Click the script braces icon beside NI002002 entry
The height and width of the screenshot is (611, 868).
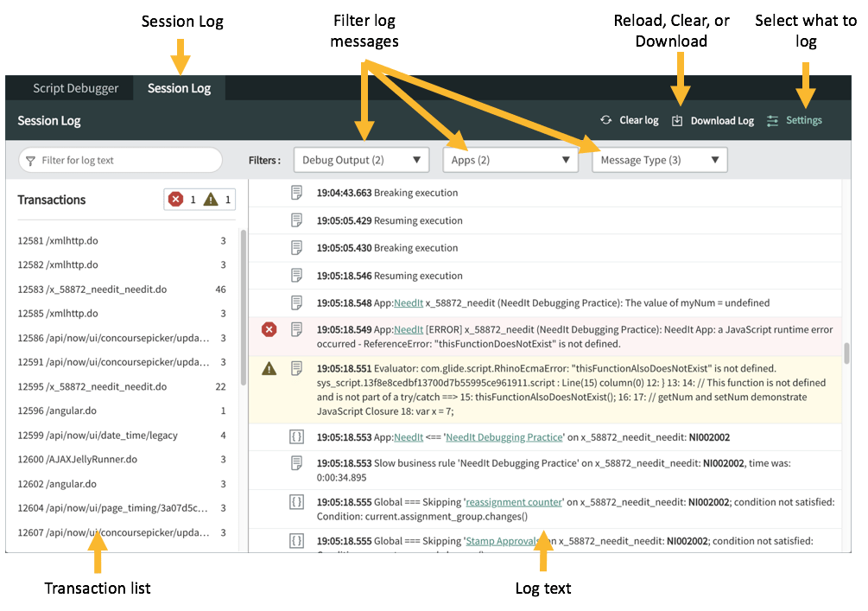pos(296,436)
